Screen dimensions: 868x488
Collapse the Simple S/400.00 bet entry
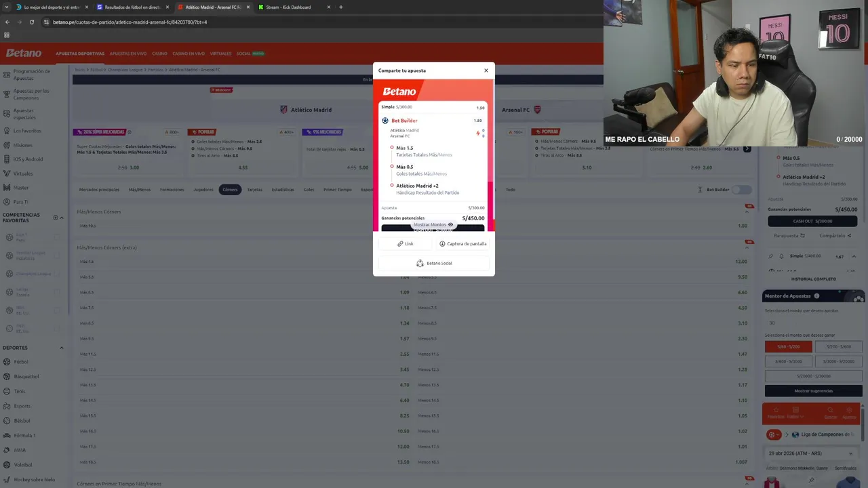pos(854,256)
